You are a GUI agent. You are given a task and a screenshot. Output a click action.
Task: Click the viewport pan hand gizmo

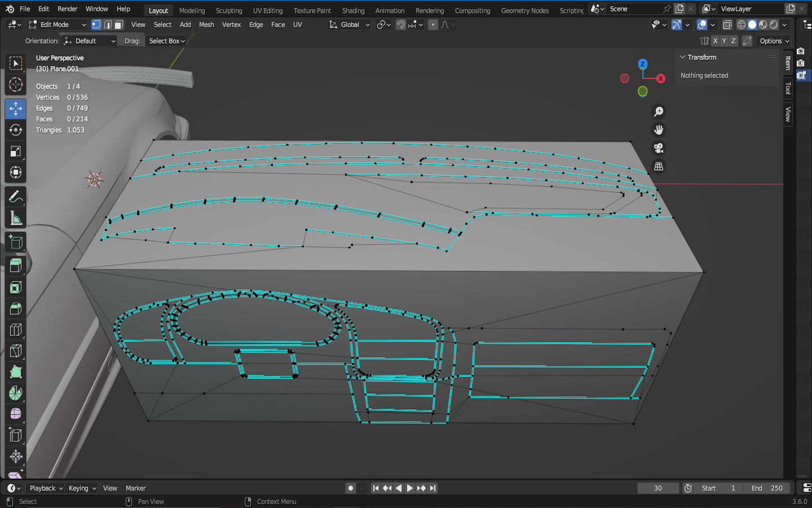pyautogui.click(x=658, y=130)
